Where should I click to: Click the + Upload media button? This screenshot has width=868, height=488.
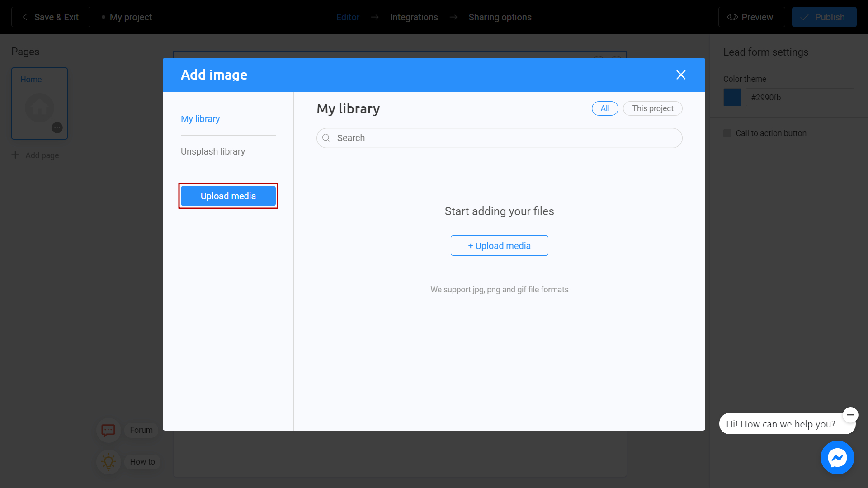pyautogui.click(x=500, y=245)
